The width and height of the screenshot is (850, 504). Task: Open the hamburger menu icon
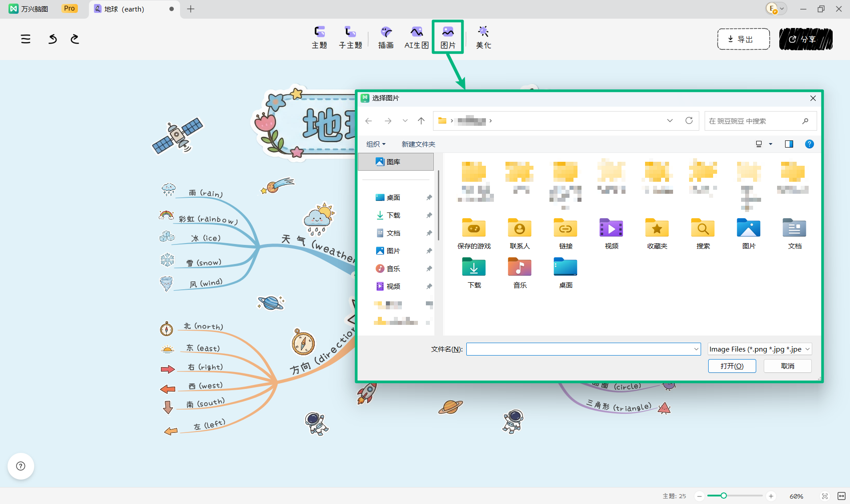pyautogui.click(x=26, y=39)
